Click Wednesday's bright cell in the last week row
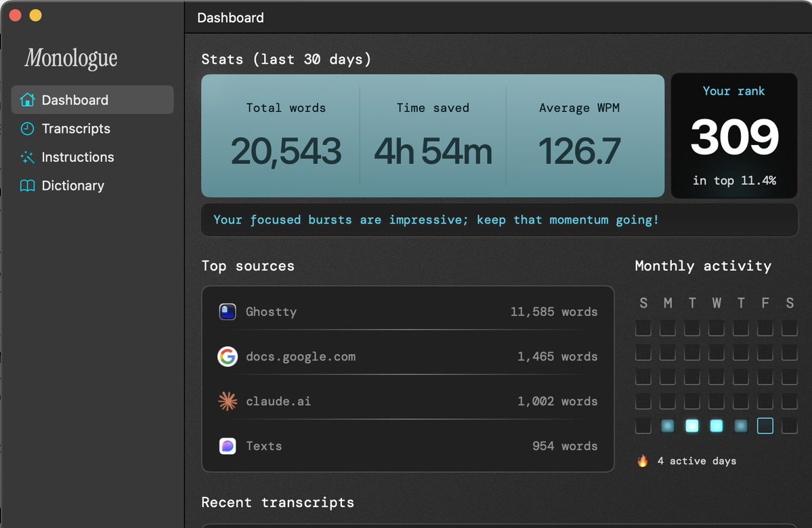Screen dimensions: 812x528 click(x=717, y=426)
